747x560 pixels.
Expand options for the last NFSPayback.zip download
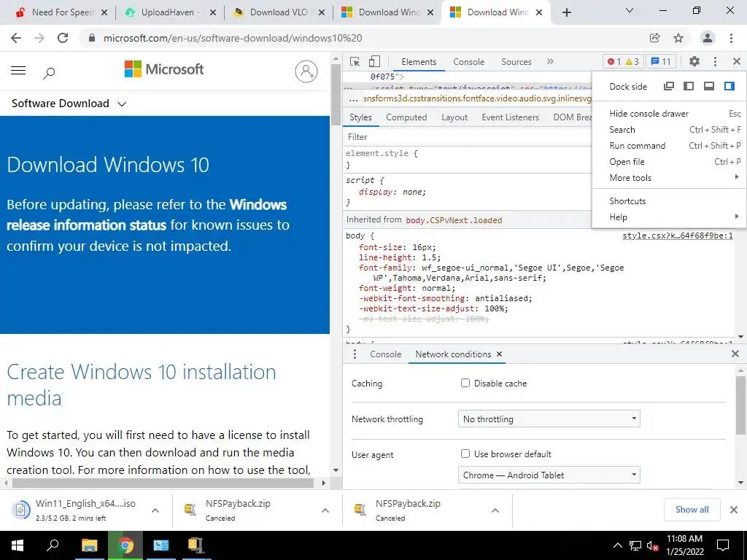coord(495,510)
